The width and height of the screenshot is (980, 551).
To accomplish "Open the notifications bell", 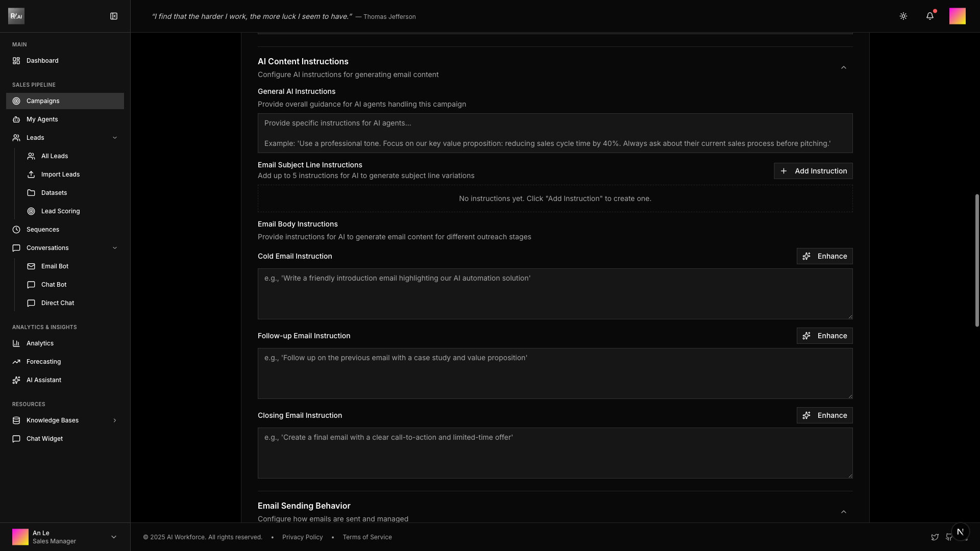I will tap(930, 16).
